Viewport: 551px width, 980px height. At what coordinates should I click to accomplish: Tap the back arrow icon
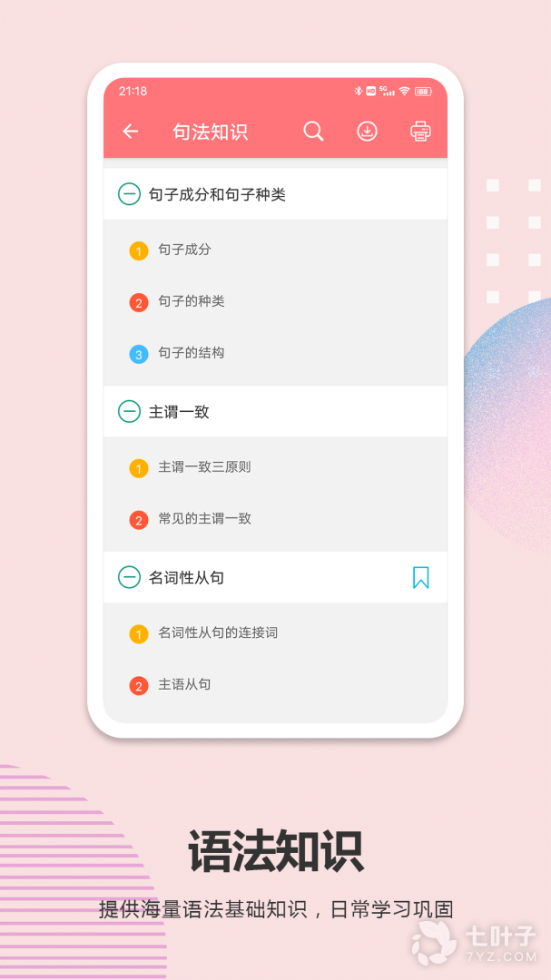coord(130,132)
